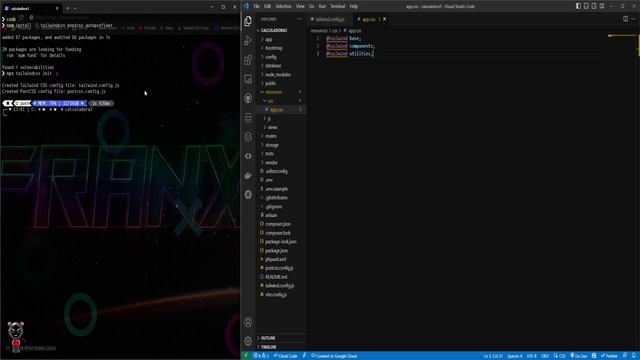The image size is (640, 360).
Task: Open the Edit menu
Action: [267, 6]
